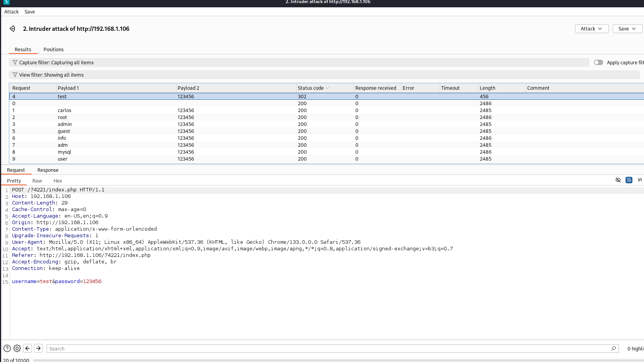The width and height of the screenshot is (644, 362).
Task: Select result row with payload root
Action: click(326, 117)
